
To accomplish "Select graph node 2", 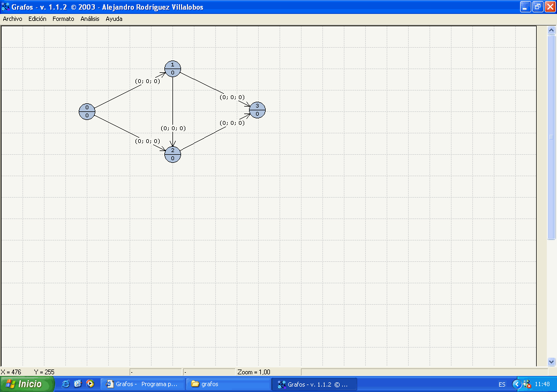I will (x=172, y=154).
